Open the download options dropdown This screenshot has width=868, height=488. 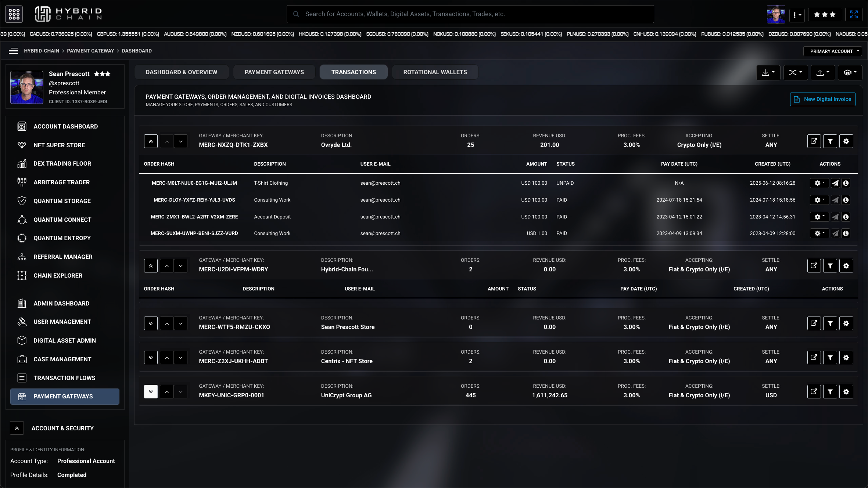(768, 72)
